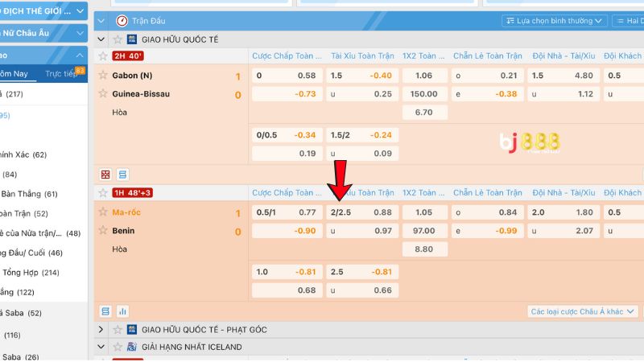Bet over 1.5 at -0.40 Gabon match
Screen dimensions: 644x362
[362, 76]
